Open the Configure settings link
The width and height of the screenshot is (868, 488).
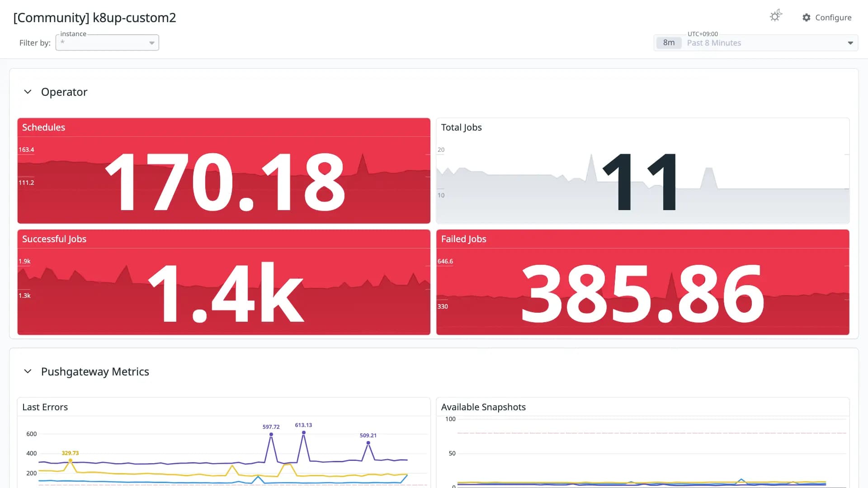tap(827, 17)
